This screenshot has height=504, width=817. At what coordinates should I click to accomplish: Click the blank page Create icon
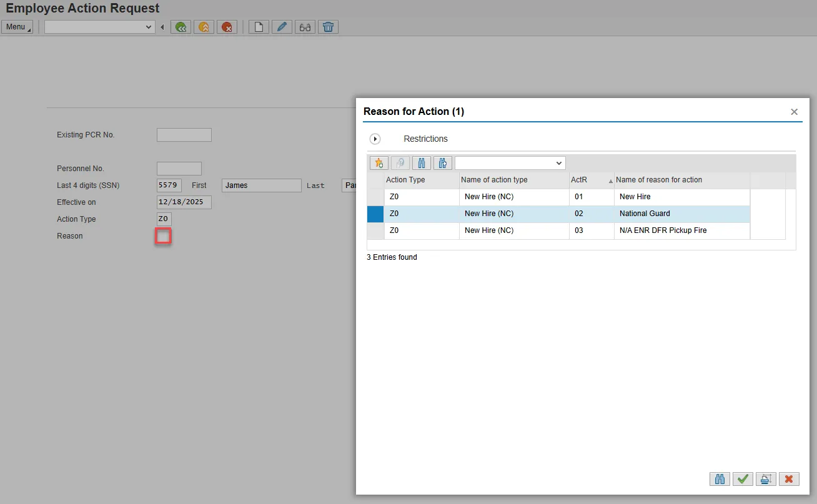coord(259,27)
